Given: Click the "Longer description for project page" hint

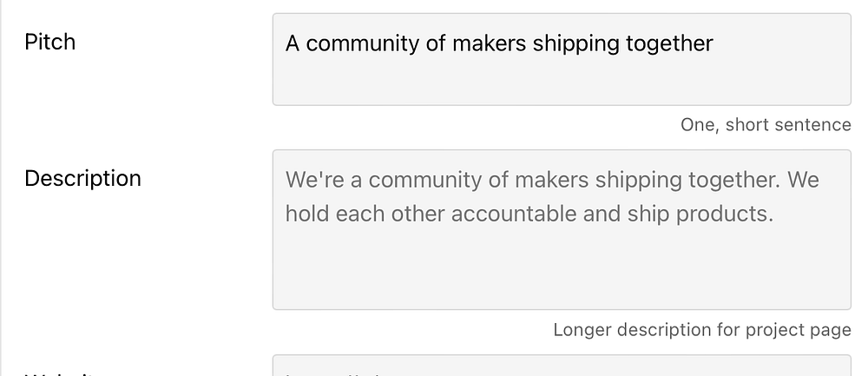Looking at the screenshot, I should [x=701, y=330].
